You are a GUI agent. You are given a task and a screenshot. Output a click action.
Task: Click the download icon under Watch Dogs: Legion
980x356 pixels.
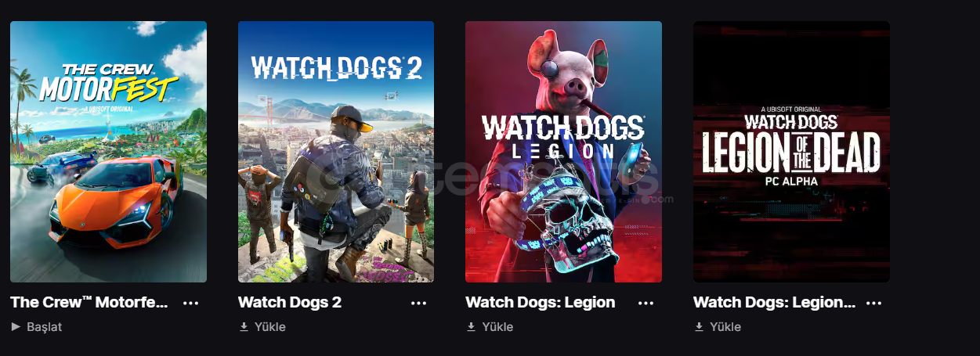click(471, 326)
